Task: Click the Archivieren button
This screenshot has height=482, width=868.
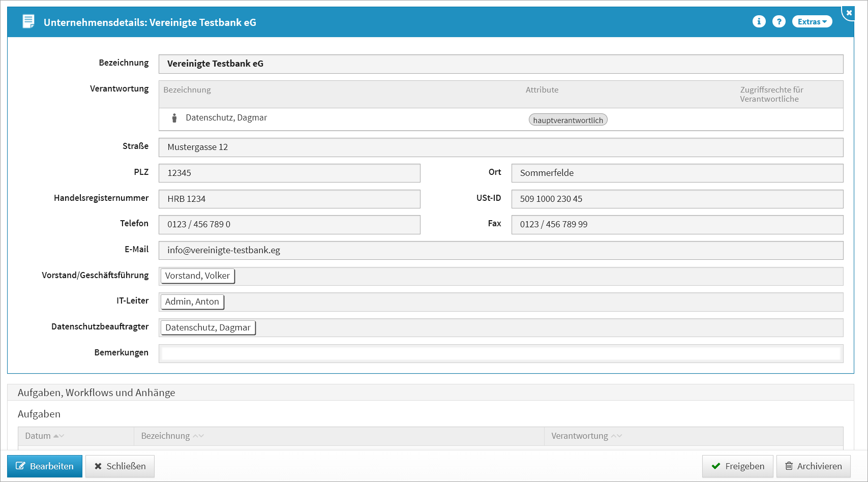Action: (813, 466)
